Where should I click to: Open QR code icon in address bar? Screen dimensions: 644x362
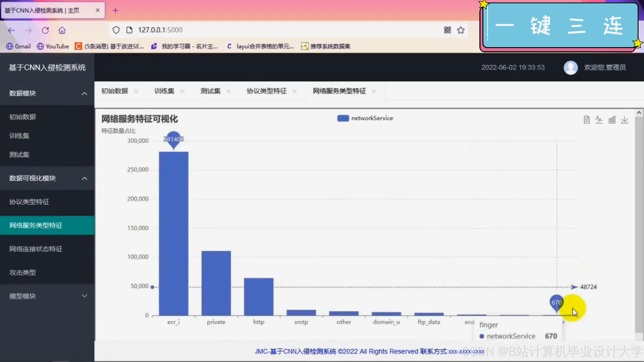[x=447, y=30]
